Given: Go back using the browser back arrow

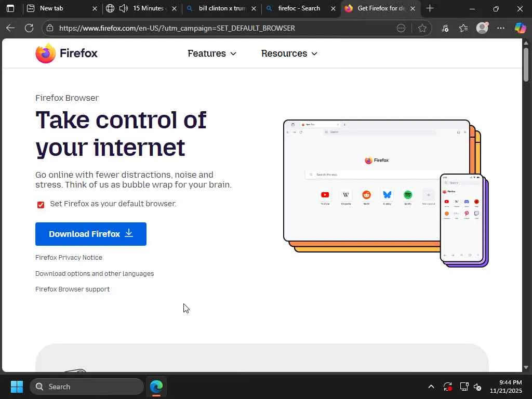Looking at the screenshot, I should (x=10, y=28).
